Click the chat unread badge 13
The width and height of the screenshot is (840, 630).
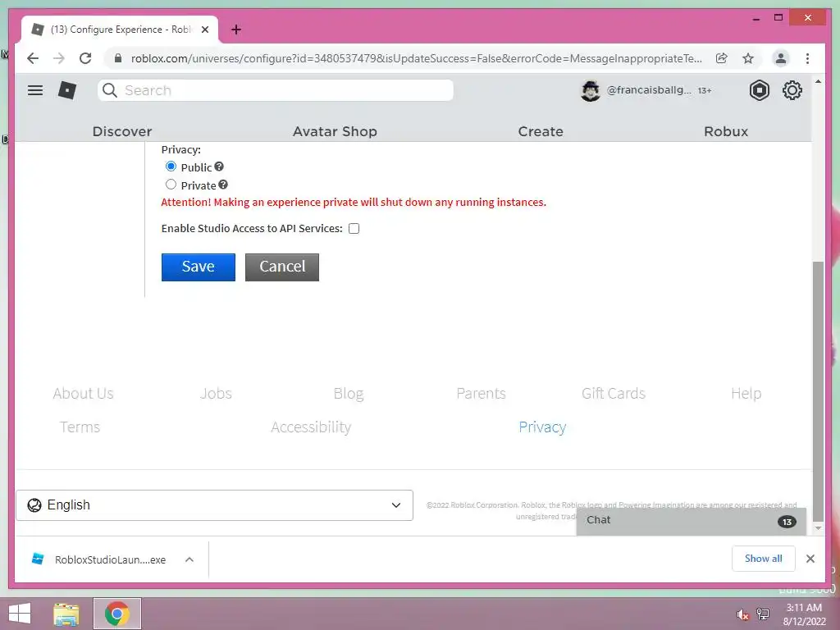pyautogui.click(x=787, y=522)
